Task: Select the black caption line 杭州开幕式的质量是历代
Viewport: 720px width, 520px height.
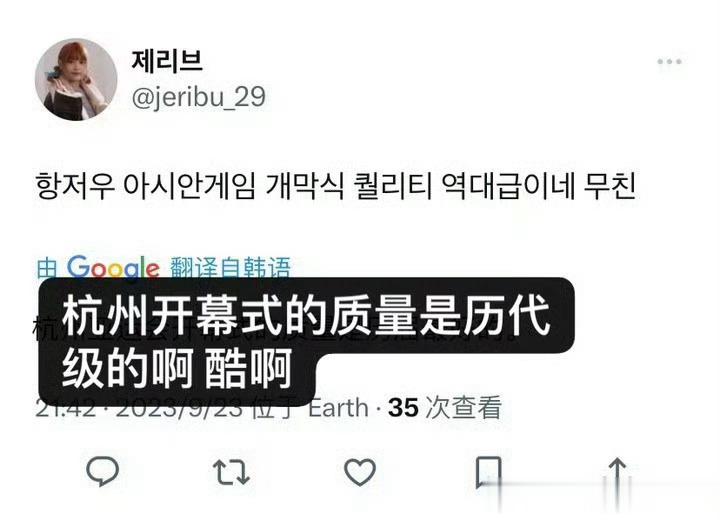Action: pos(307,316)
